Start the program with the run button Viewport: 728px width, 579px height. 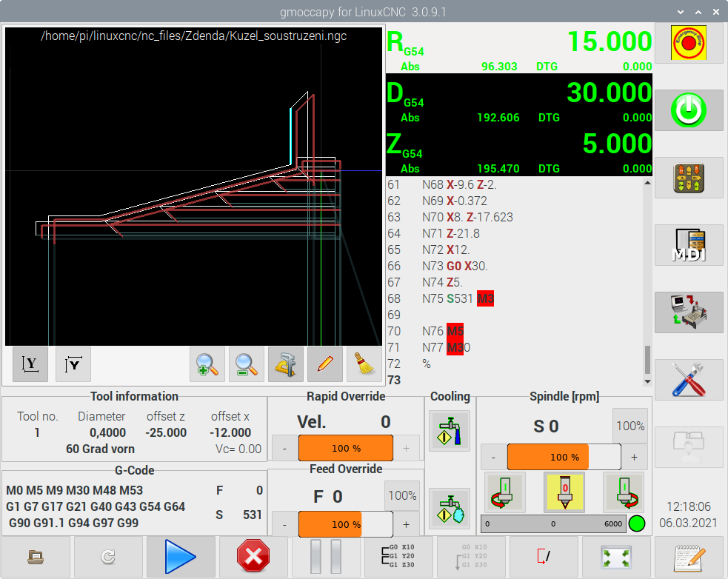(x=181, y=557)
